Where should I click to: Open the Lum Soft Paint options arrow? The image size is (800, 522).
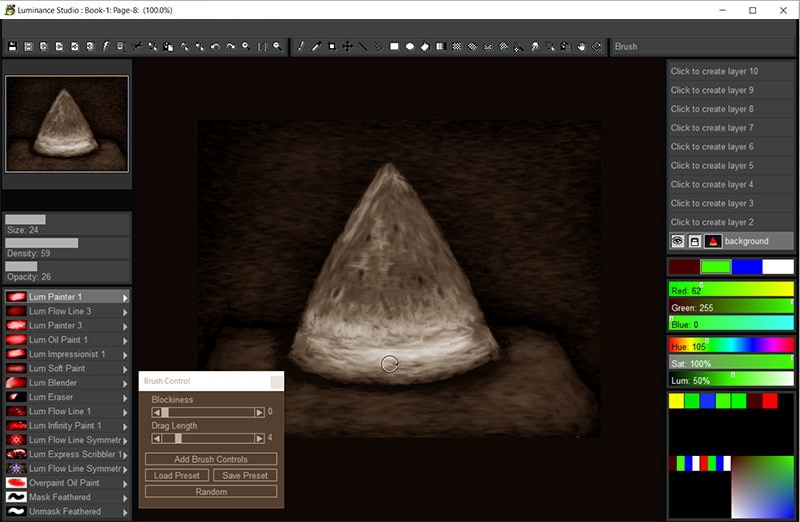pyautogui.click(x=125, y=369)
